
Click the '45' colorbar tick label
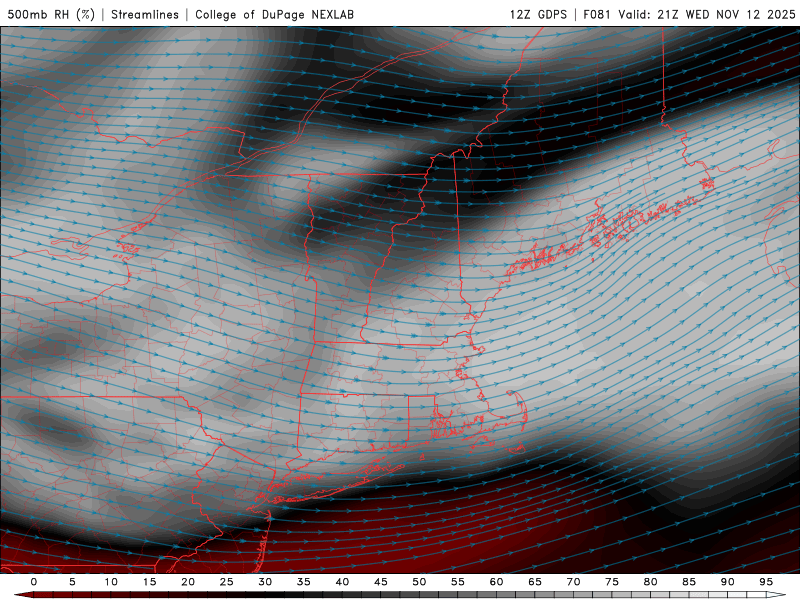point(381,582)
